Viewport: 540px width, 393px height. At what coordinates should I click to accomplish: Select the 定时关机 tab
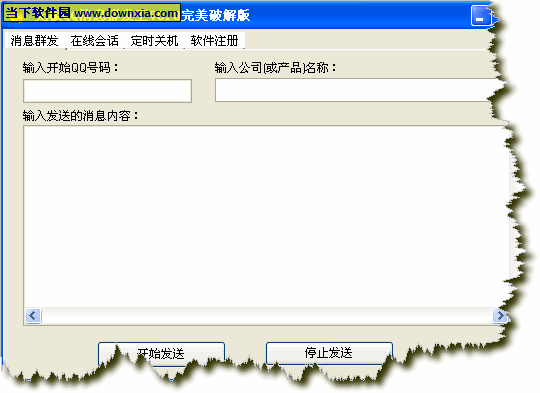(x=154, y=41)
